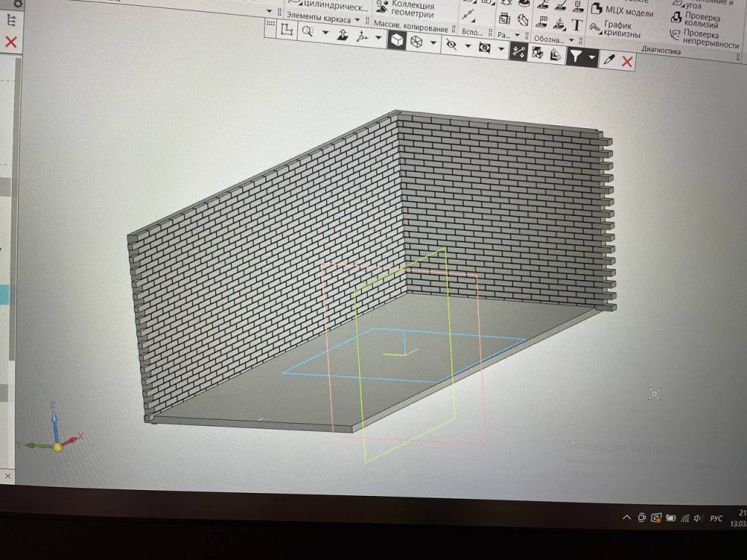Click the collision check icon
This screenshot has height=560, width=747.
click(676, 17)
